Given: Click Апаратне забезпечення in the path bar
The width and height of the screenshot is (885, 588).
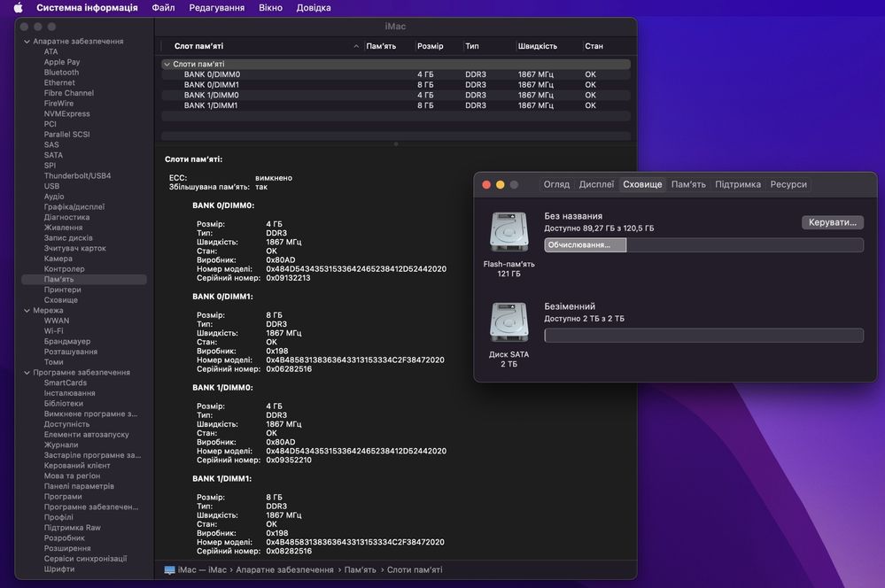Looking at the screenshot, I should (x=284, y=570).
